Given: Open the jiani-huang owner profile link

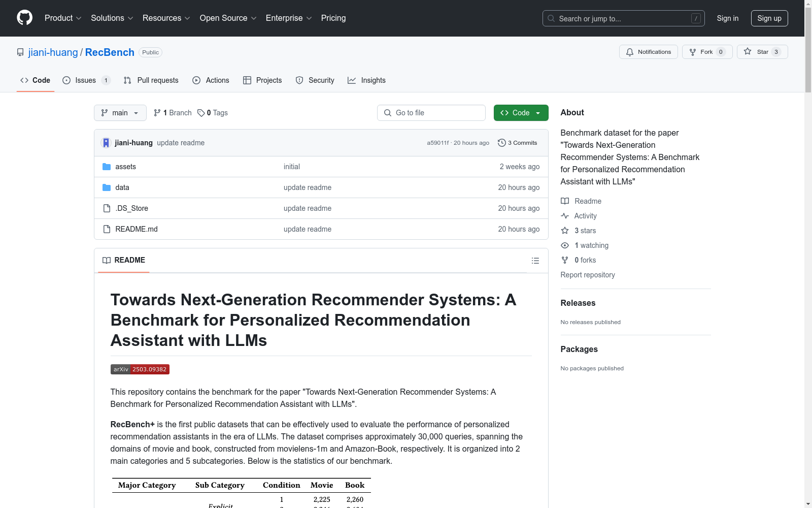Looking at the screenshot, I should pyautogui.click(x=53, y=52).
